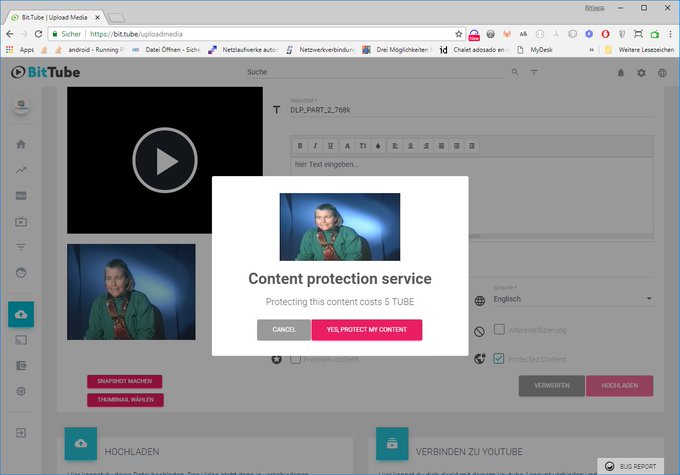The width and height of the screenshot is (680, 475).
Task: Bookmark page with the star icon
Action: coord(458,34)
